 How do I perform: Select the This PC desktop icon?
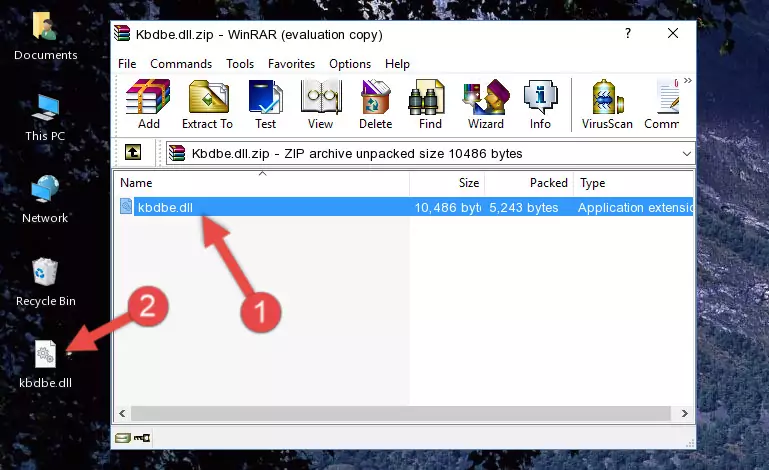(45, 118)
